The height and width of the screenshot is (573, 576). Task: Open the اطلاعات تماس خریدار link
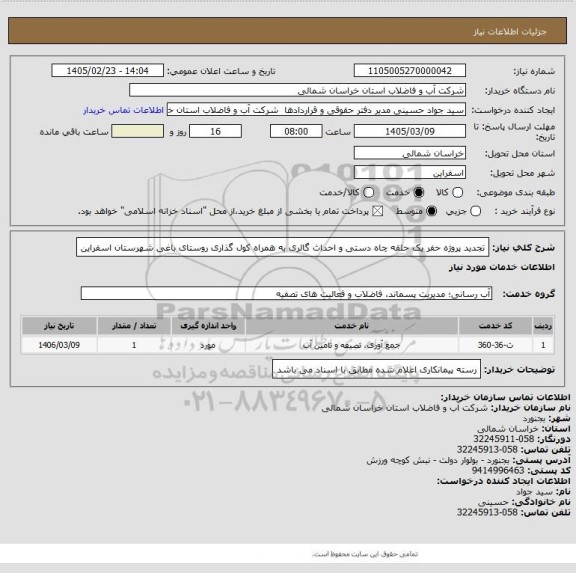pyautogui.click(x=123, y=110)
